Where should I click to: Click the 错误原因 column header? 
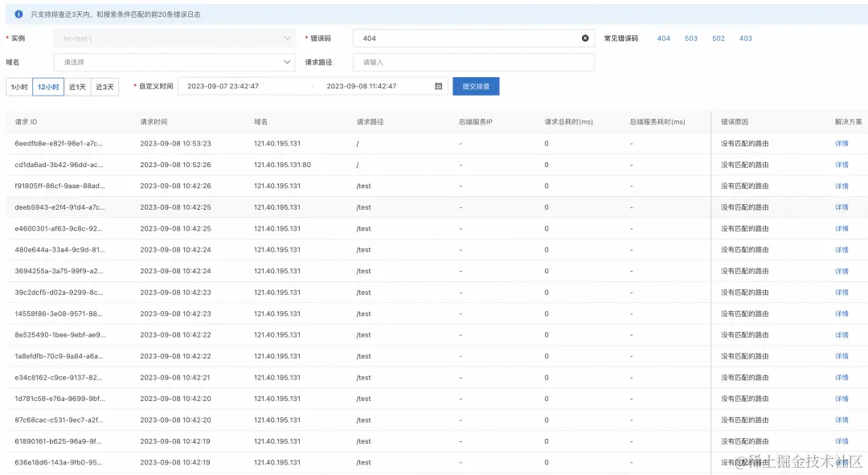735,122
